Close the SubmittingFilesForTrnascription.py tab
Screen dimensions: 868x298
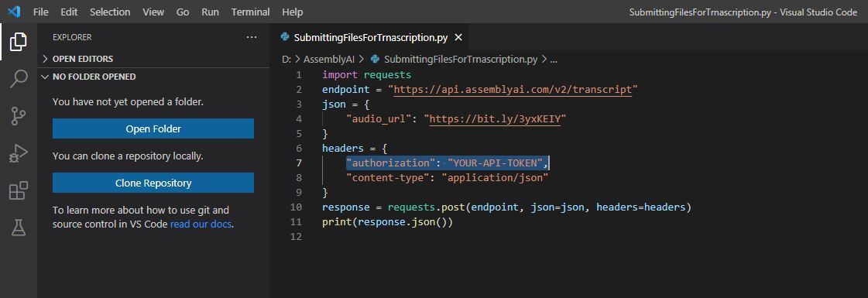point(458,38)
